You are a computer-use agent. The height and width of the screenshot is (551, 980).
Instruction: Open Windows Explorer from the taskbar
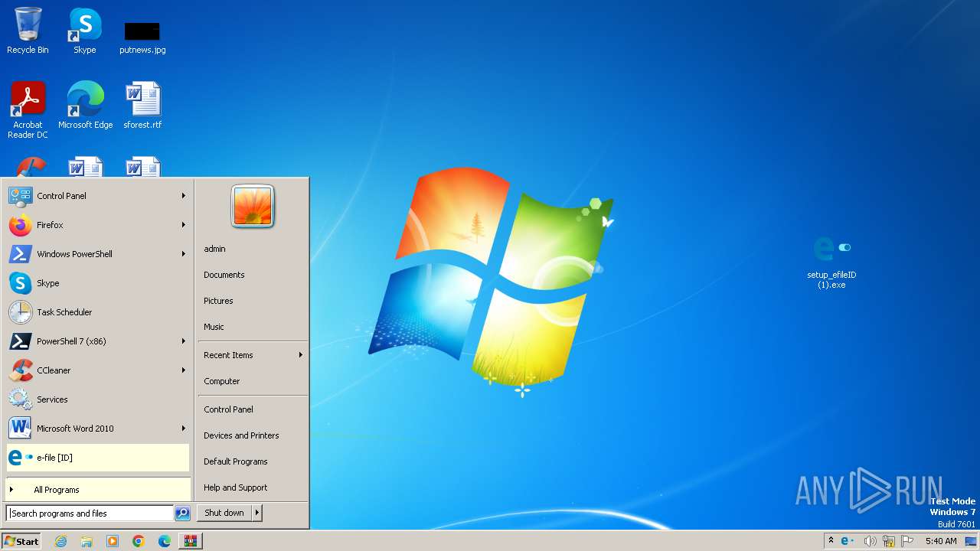87,541
